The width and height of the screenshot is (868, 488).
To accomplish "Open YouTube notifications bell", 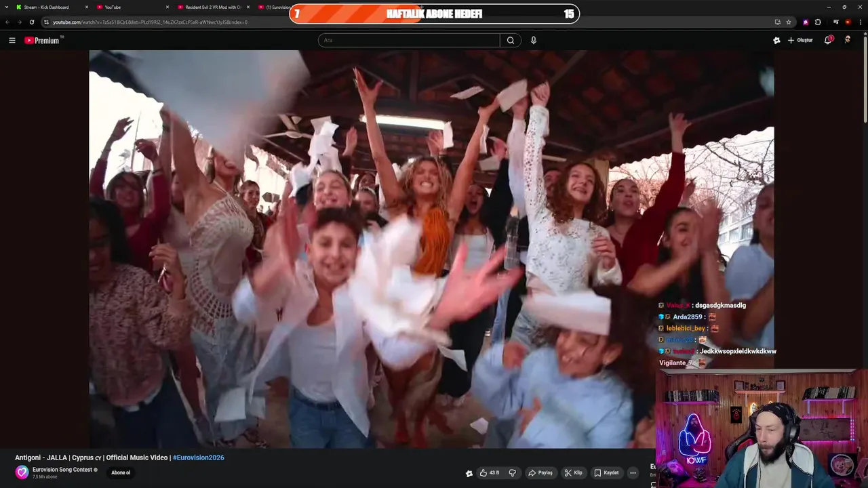I will pyautogui.click(x=828, y=40).
